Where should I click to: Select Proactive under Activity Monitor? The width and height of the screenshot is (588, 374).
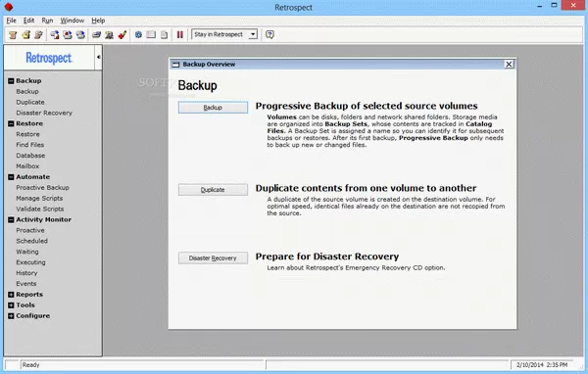tap(30, 230)
